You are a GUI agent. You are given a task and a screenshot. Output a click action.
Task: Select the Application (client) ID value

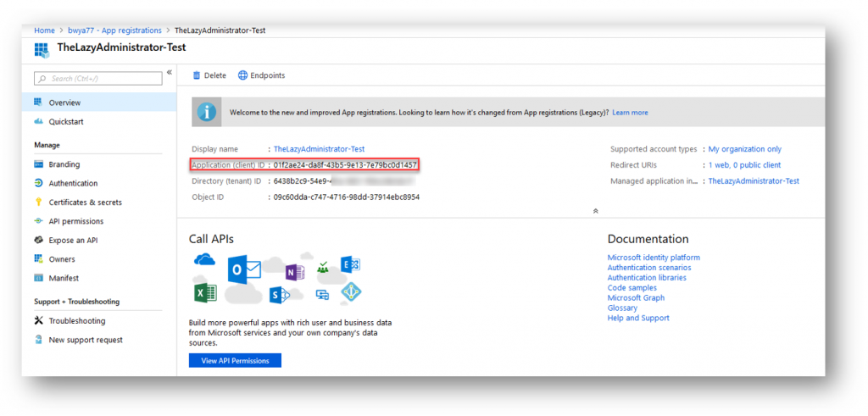[x=346, y=165]
